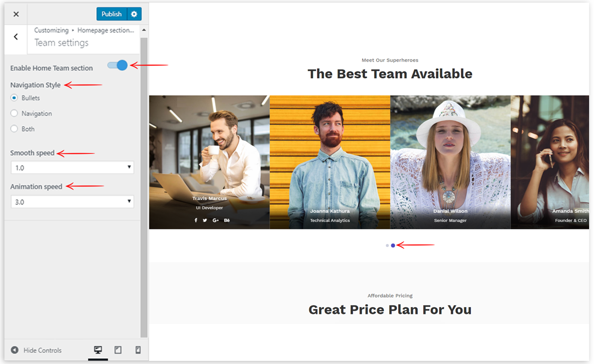
Task: Click Travis Marcus's Twitter icon
Action: point(205,220)
